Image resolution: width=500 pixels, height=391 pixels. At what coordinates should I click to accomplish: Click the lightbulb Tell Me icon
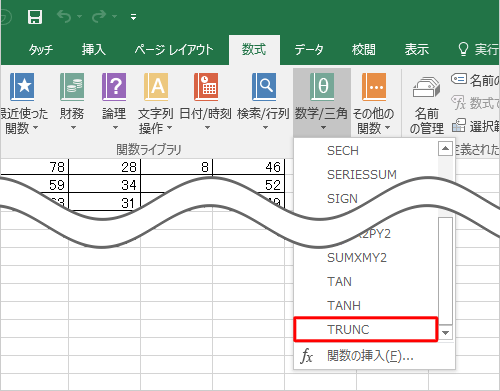click(x=463, y=49)
